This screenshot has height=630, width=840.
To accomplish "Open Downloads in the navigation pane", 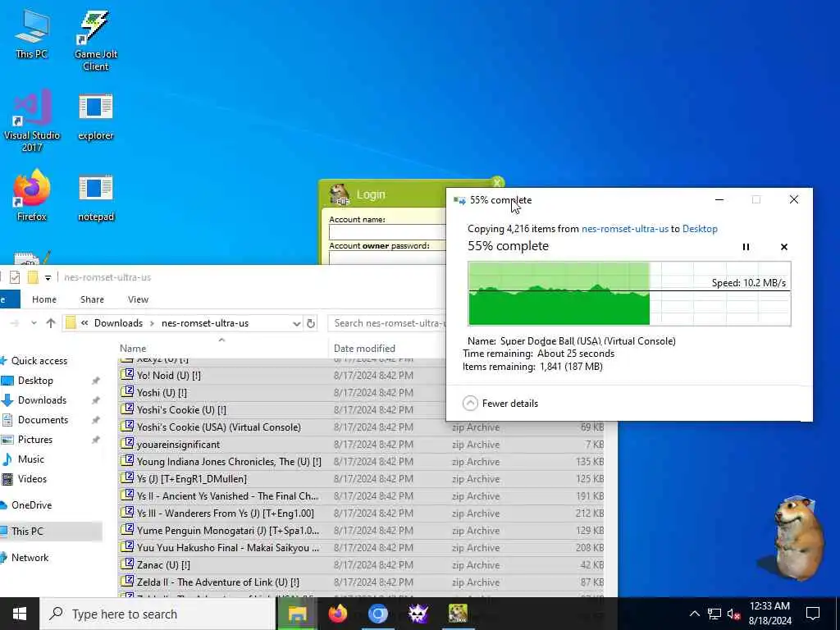I will [x=42, y=400].
